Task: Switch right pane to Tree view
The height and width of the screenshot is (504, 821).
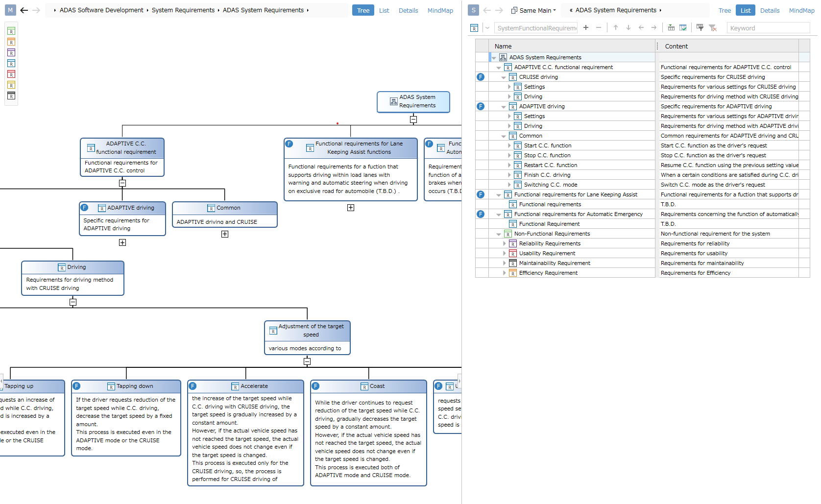Action: 724,10
